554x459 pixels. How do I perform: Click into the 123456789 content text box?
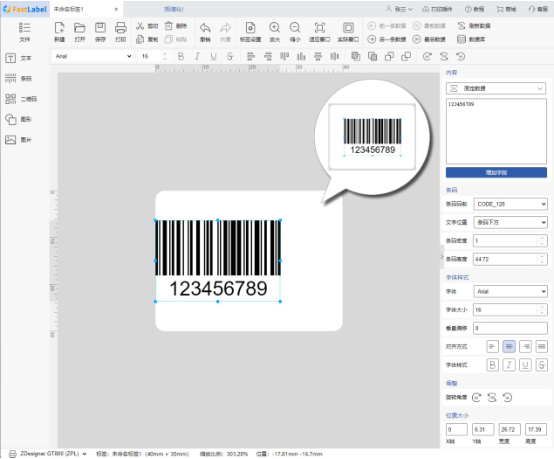tap(496, 131)
